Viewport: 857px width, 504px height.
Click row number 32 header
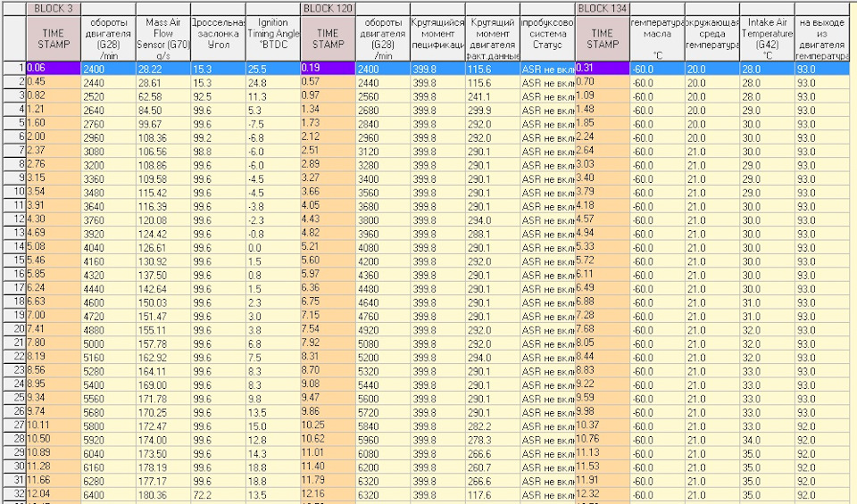(x=12, y=495)
